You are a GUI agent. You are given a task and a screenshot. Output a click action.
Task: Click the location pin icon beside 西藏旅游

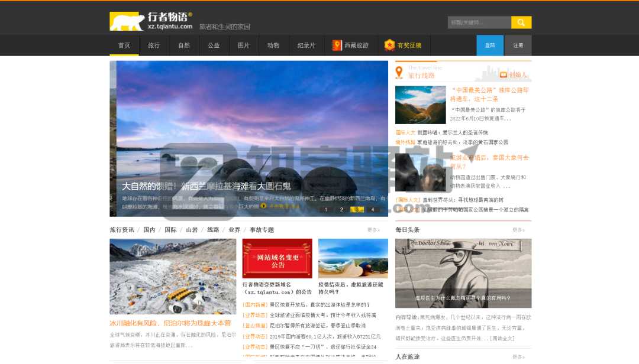pos(336,45)
